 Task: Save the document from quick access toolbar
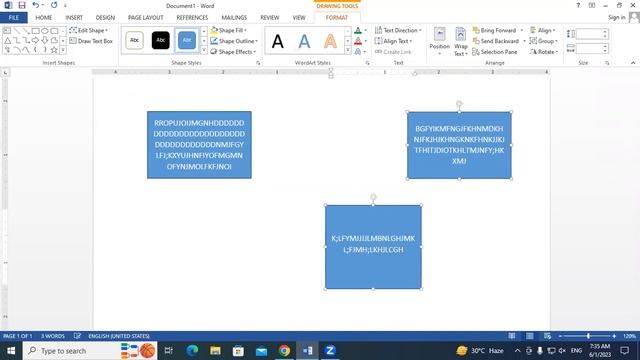click(x=22, y=5)
